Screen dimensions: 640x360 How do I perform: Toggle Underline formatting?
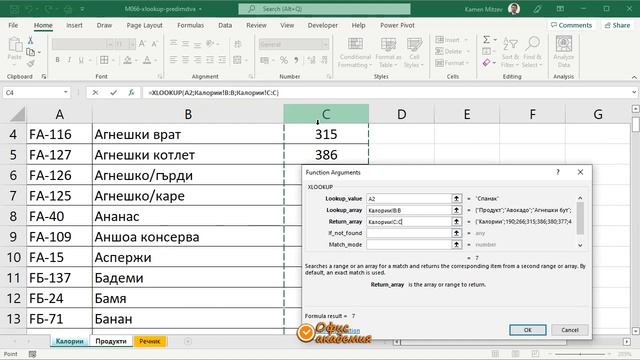81,60
